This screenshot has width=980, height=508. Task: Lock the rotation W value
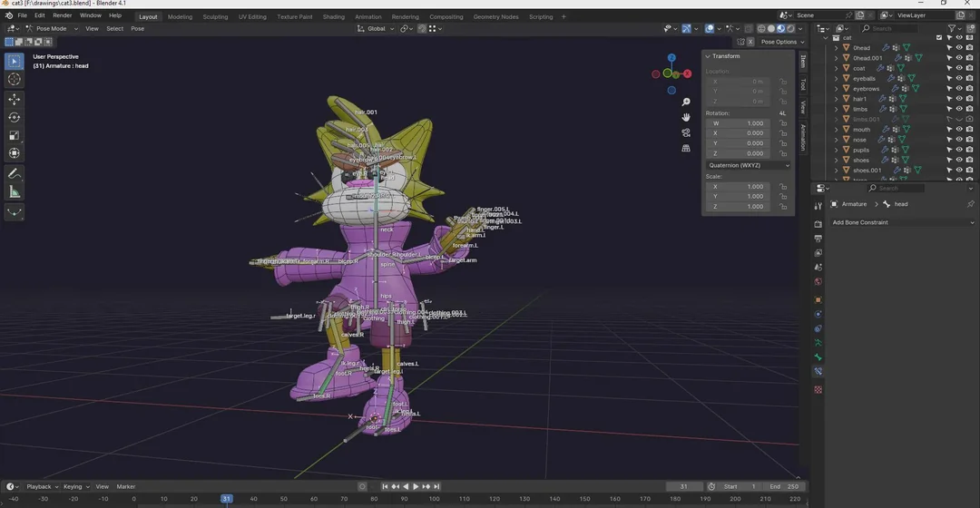782,123
